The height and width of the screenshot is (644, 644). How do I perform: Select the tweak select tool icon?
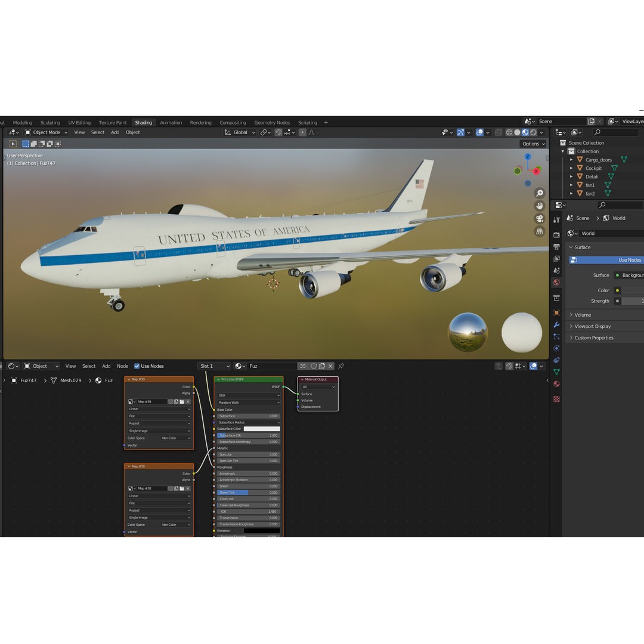click(13, 144)
